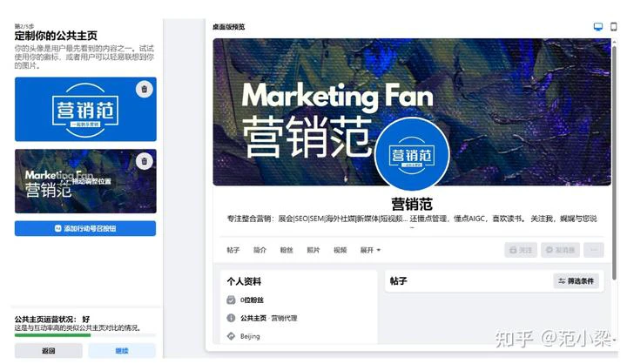627x364 pixels.
Task: Open the 简介 tab
Action: click(260, 250)
